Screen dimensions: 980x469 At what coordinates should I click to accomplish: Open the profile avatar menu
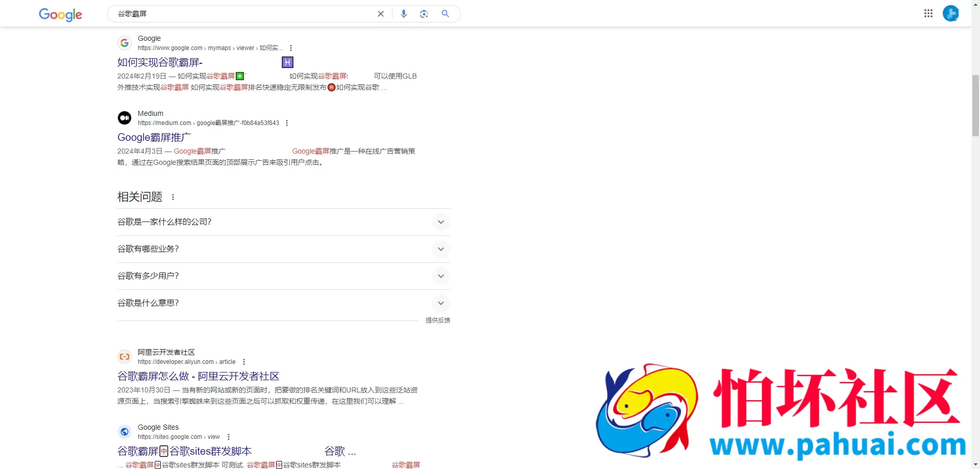point(951,13)
